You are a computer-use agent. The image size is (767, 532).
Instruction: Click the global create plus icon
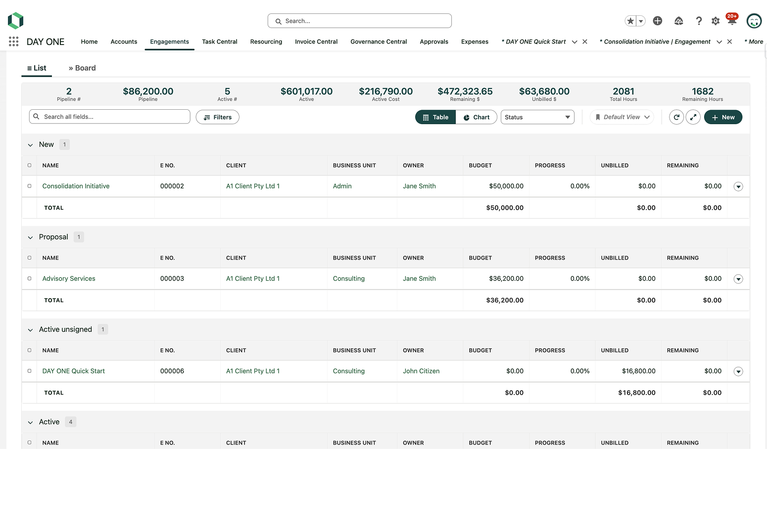[x=657, y=21]
